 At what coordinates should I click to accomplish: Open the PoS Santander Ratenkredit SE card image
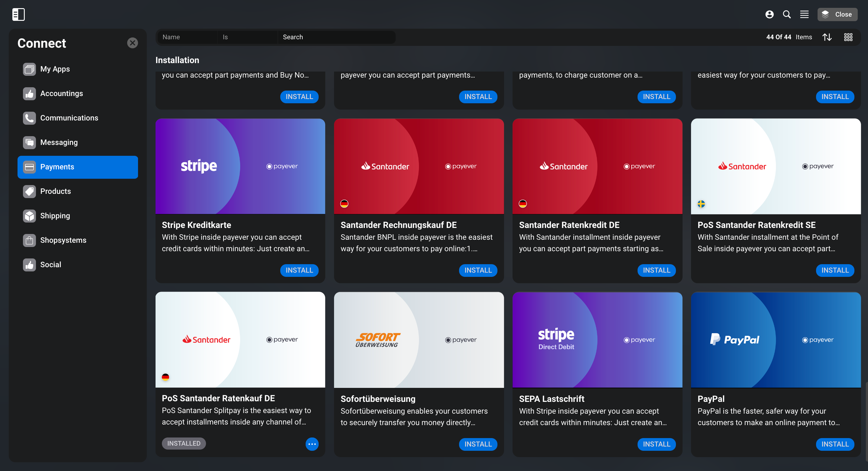776,166
